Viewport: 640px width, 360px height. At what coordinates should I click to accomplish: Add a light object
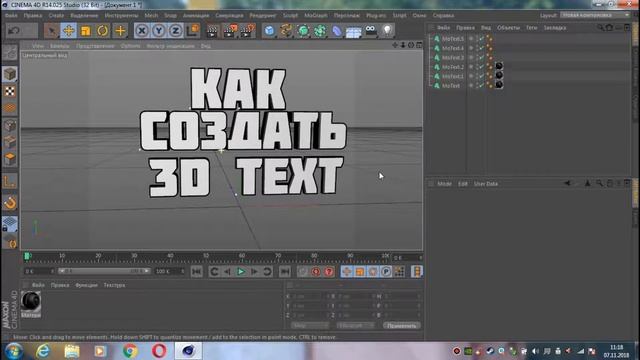coord(387,30)
